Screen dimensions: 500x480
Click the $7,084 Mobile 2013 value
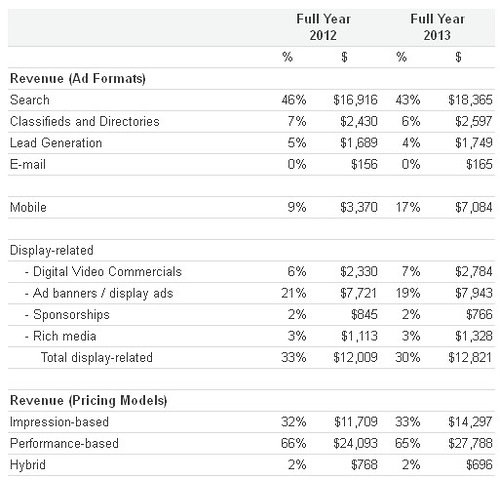click(474, 207)
